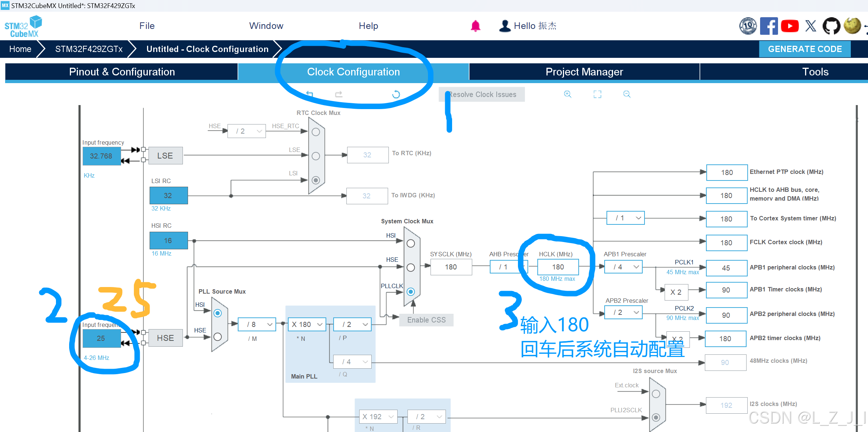
Task: Open the APB2 Prescaler dropdown
Action: [623, 312]
